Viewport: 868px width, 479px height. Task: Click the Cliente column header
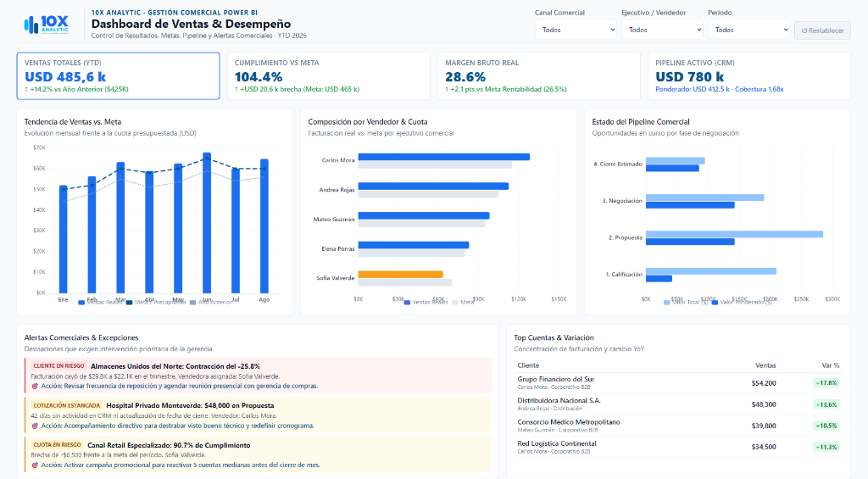pyautogui.click(x=528, y=365)
